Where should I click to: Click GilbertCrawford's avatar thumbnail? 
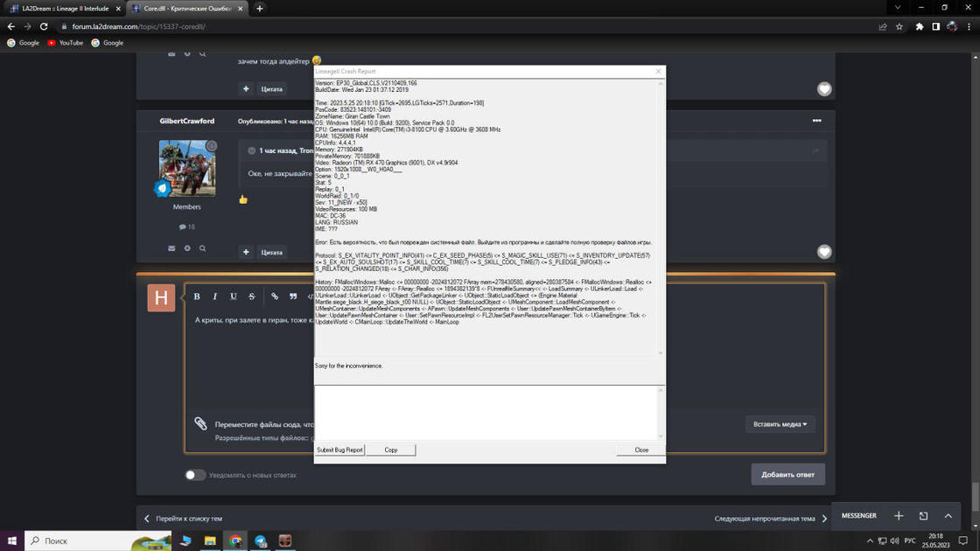(x=187, y=168)
